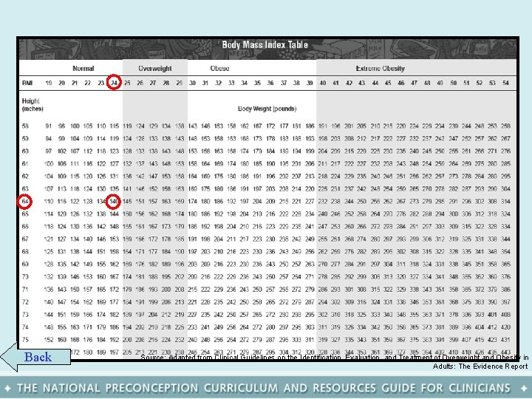Click weight 147 for height 62, BMI 27
This screenshot has height=399, width=532.
(x=153, y=176)
